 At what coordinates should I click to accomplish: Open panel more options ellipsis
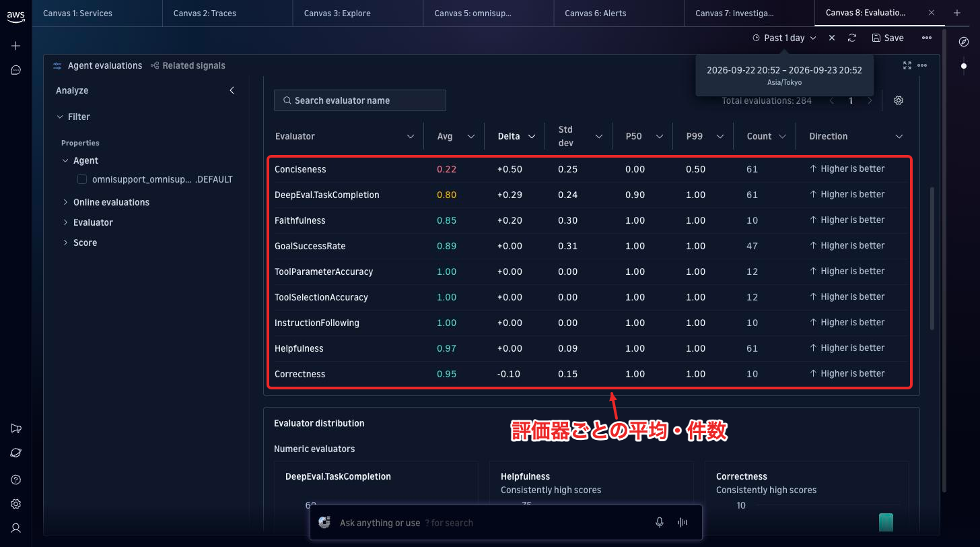point(922,65)
